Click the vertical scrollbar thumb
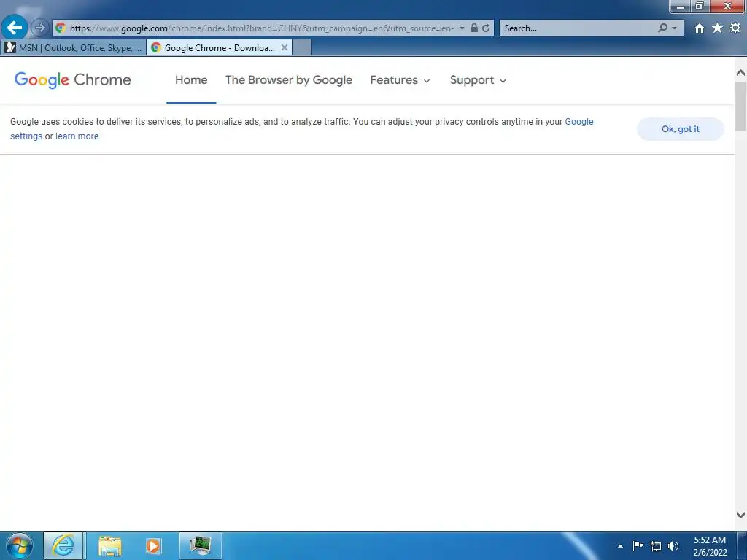The height and width of the screenshot is (560, 747). pos(740,106)
